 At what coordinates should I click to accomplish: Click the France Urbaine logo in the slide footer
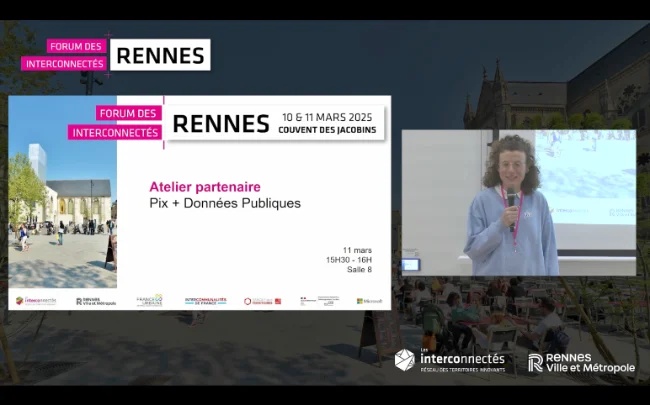point(150,301)
